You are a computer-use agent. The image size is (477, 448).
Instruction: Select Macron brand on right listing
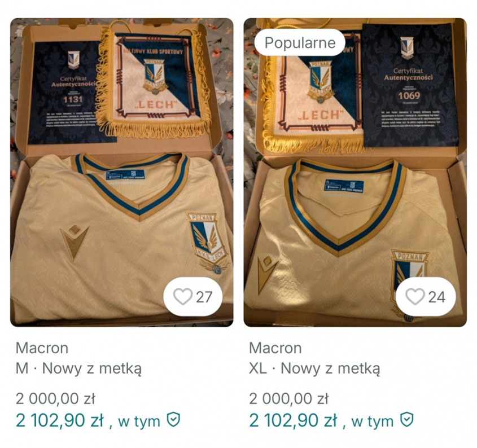(275, 348)
